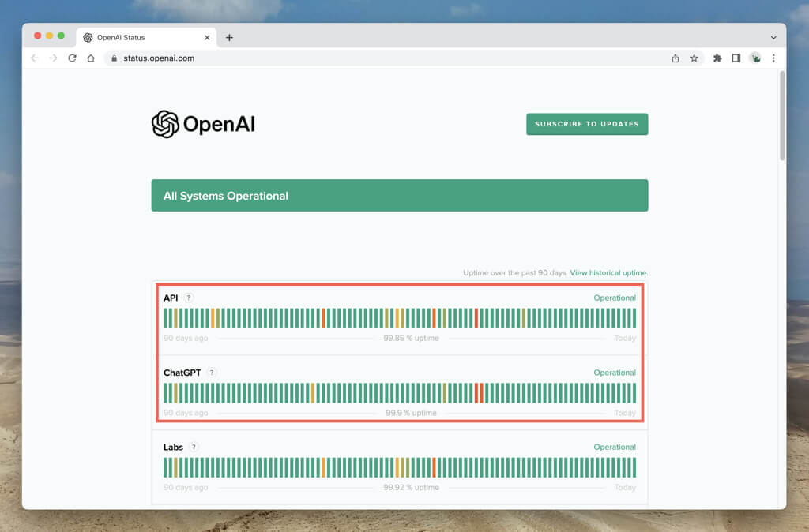Click the Labs help question mark icon
809x532 pixels.
[194, 447]
